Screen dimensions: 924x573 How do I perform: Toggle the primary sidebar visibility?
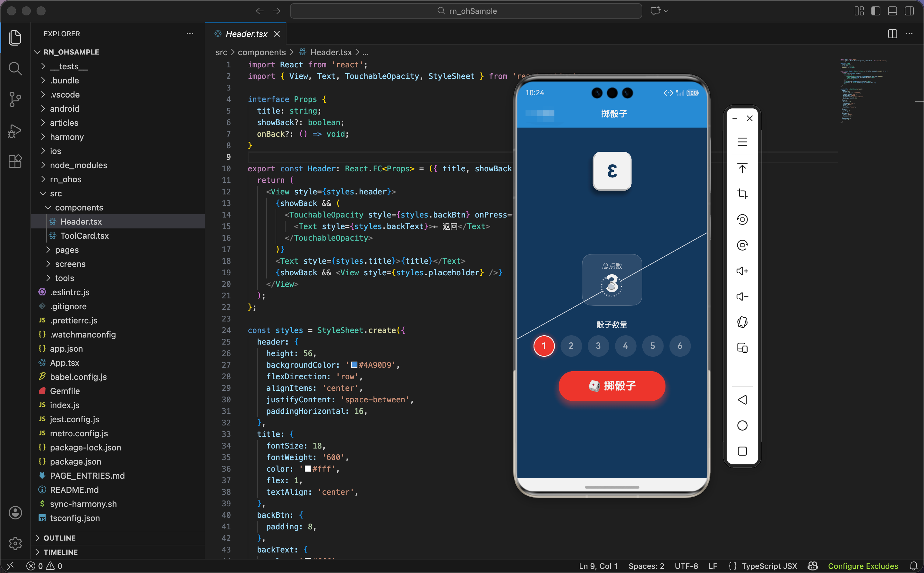[x=876, y=11]
